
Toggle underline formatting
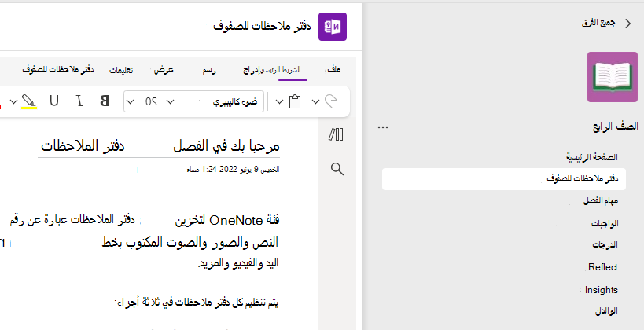(53, 101)
